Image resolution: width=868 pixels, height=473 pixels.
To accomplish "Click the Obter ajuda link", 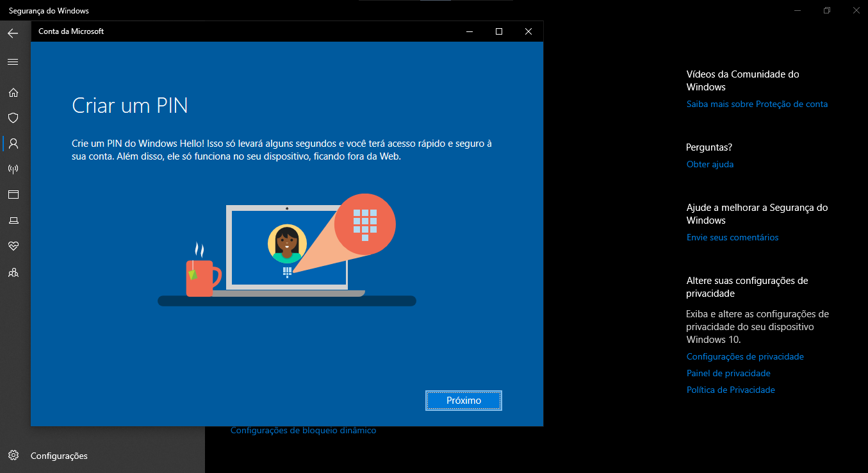I will pos(710,164).
